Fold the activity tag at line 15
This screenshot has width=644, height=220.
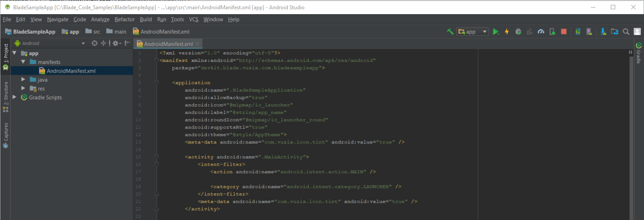(x=156, y=157)
